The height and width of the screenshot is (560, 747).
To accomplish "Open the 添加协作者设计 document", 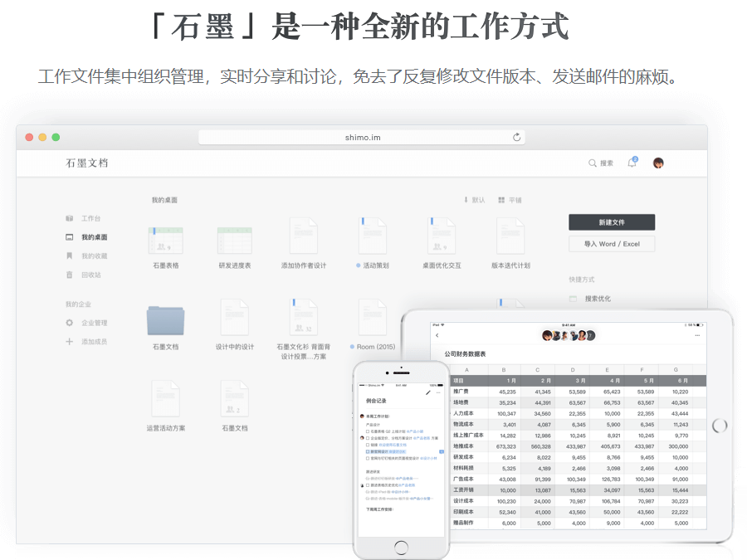I will point(304,236).
